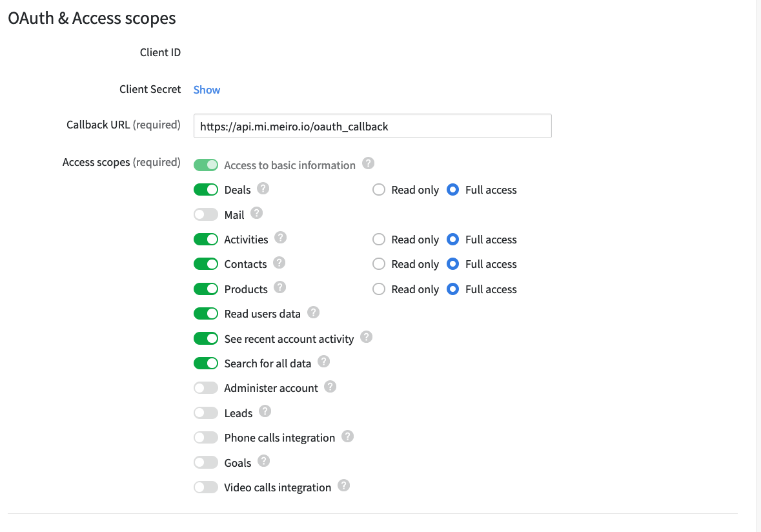This screenshot has width=761, height=532.
Task: Open help for Read users data
Action: [314, 312]
